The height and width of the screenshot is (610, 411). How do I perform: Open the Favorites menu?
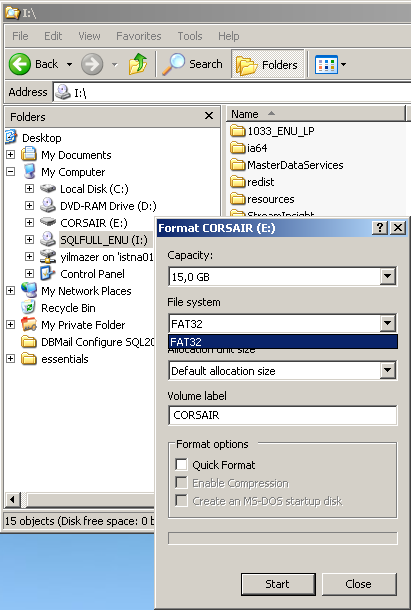tap(139, 36)
